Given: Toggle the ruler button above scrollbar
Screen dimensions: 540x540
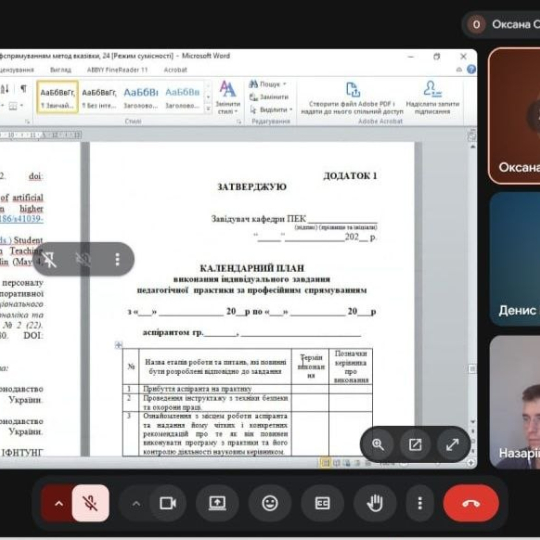Looking at the screenshot, I should pyautogui.click(x=472, y=135).
